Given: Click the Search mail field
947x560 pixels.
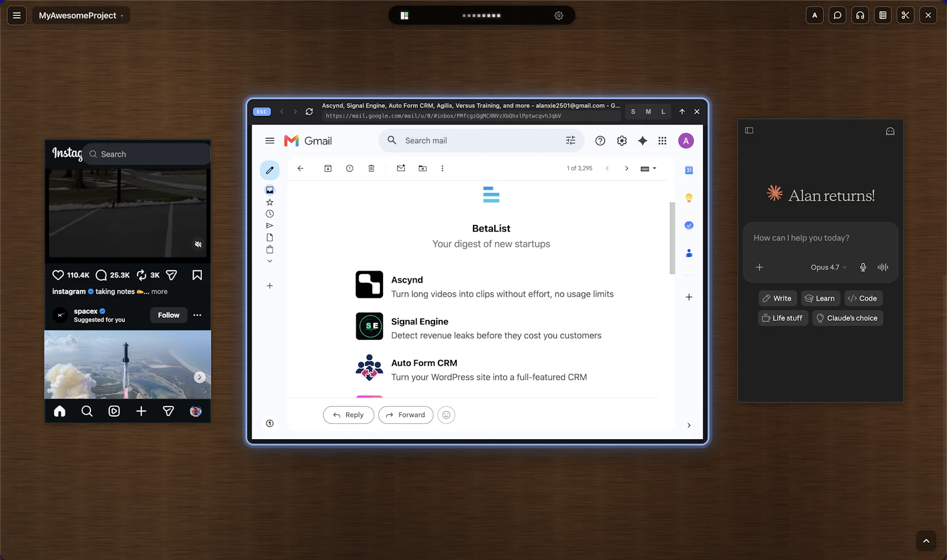Looking at the screenshot, I should [481, 141].
